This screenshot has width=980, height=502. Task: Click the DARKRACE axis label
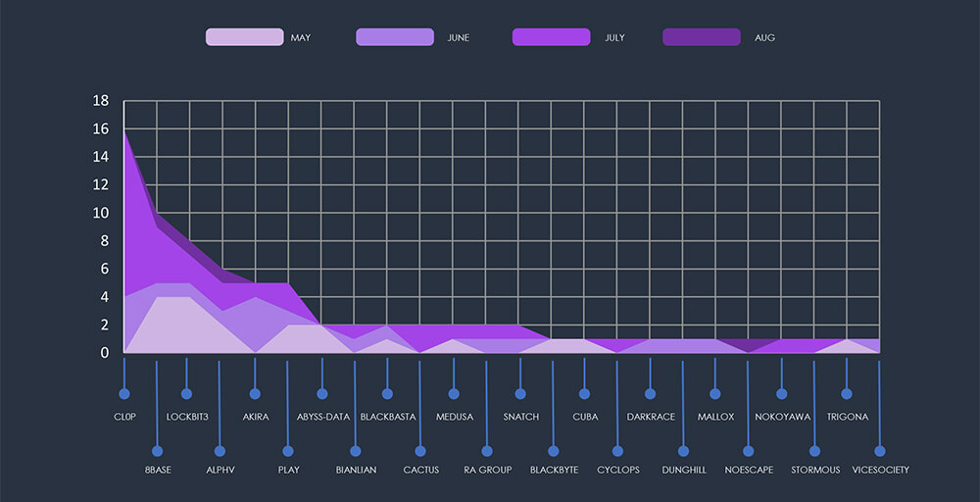(x=651, y=417)
